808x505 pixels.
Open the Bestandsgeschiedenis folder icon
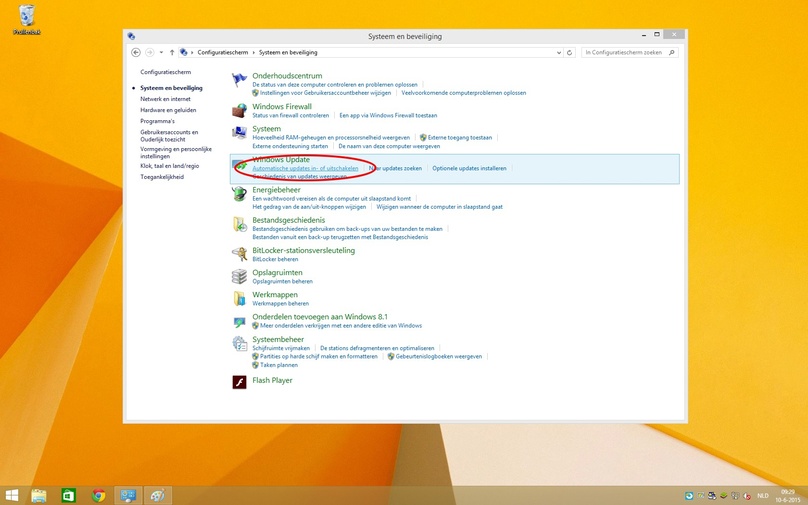(x=239, y=224)
